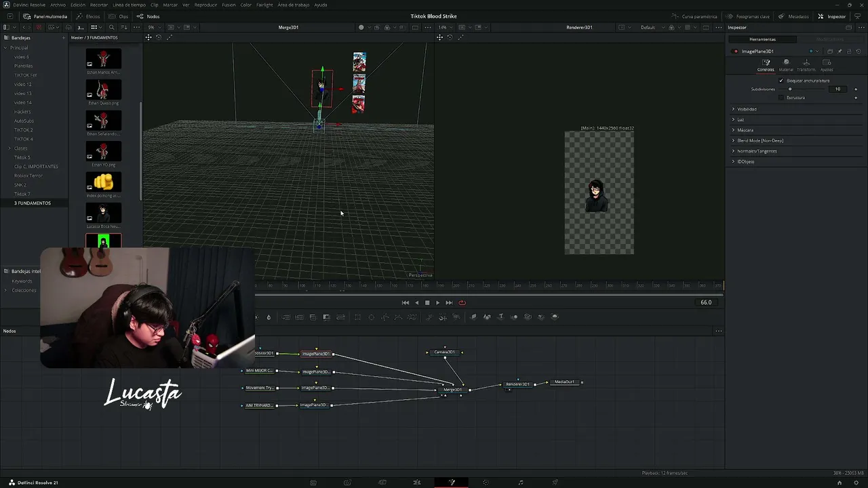This screenshot has height=488, width=868.
Task: Open the right viewer zoom dropdown showing 14%
Action: pos(444,27)
